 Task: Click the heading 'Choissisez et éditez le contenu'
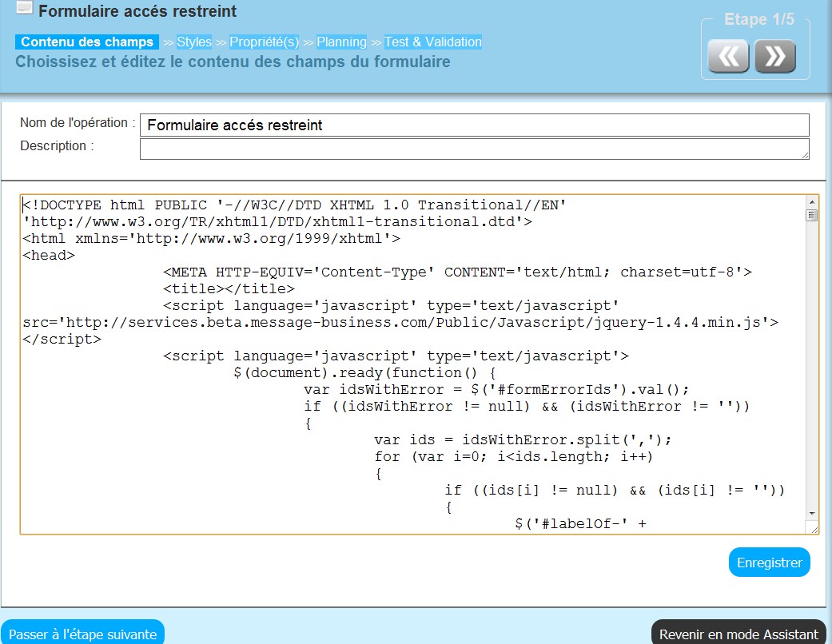(233, 62)
